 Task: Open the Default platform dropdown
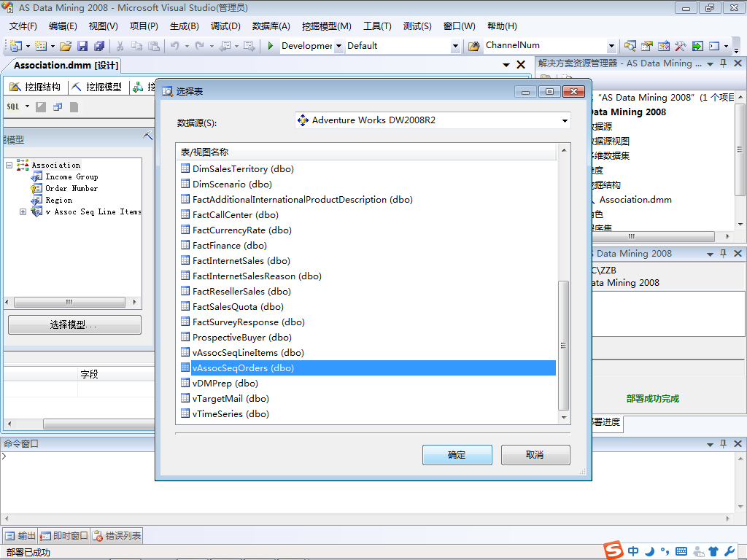pos(455,46)
